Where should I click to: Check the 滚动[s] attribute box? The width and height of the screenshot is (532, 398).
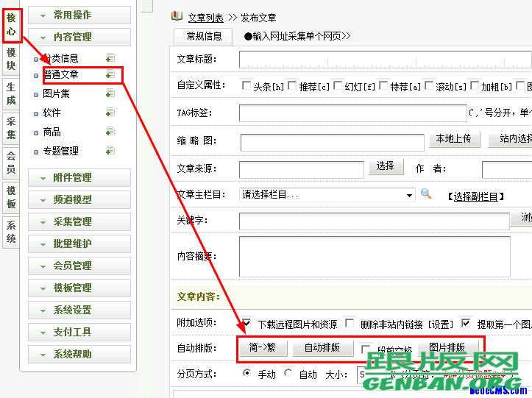[429, 85]
